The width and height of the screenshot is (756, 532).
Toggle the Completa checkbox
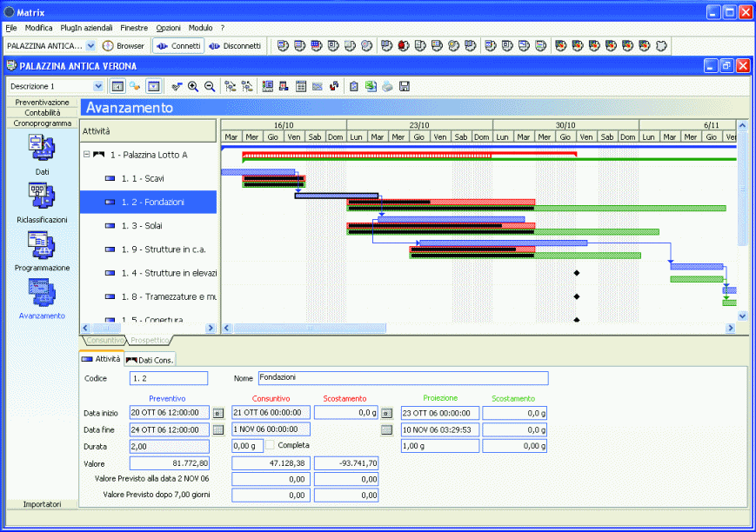click(270, 445)
